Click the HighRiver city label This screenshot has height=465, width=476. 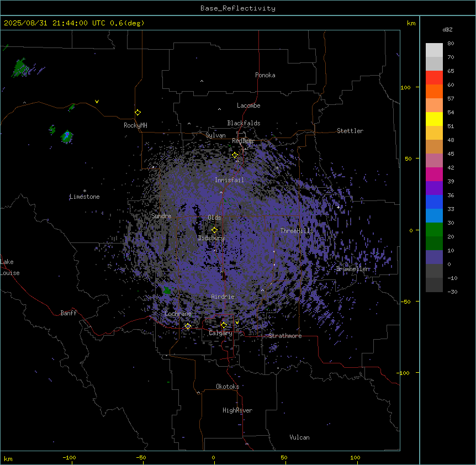237,410
